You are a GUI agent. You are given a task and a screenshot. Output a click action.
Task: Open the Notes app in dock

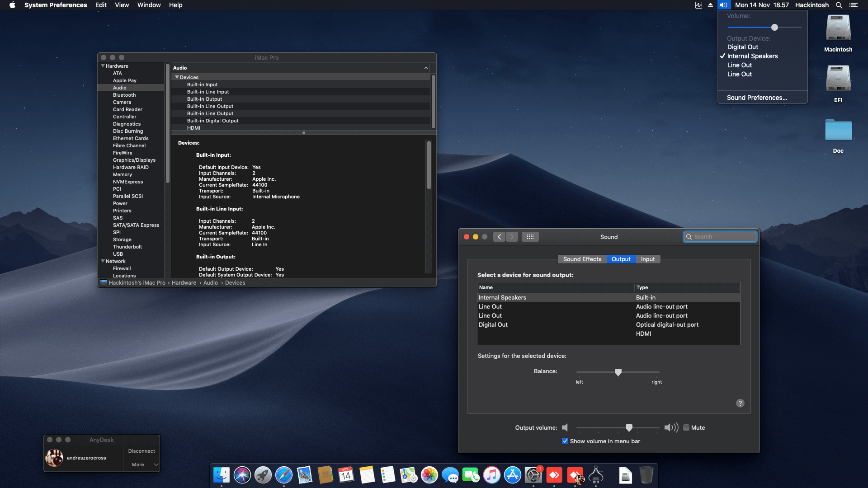[367, 475]
